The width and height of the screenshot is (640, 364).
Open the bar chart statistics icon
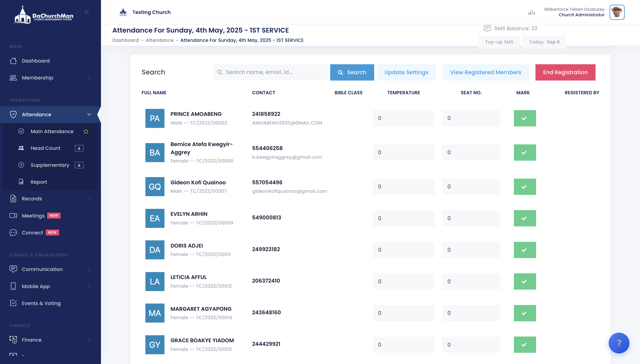pyautogui.click(x=531, y=12)
